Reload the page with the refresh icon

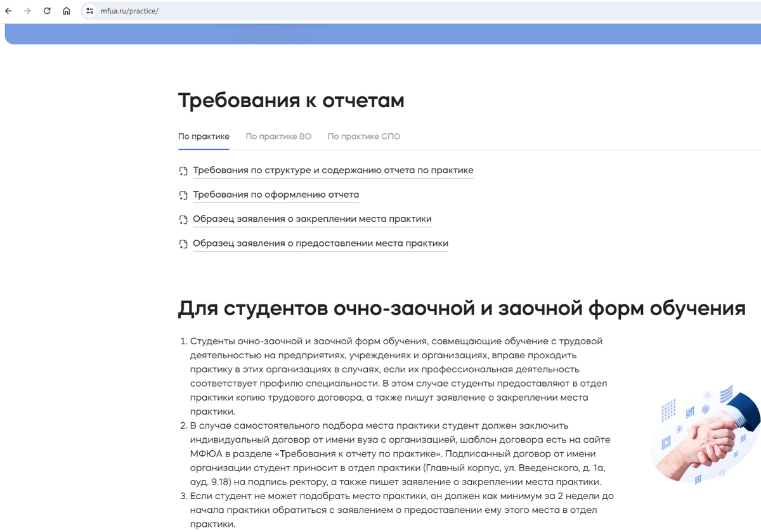47,11
